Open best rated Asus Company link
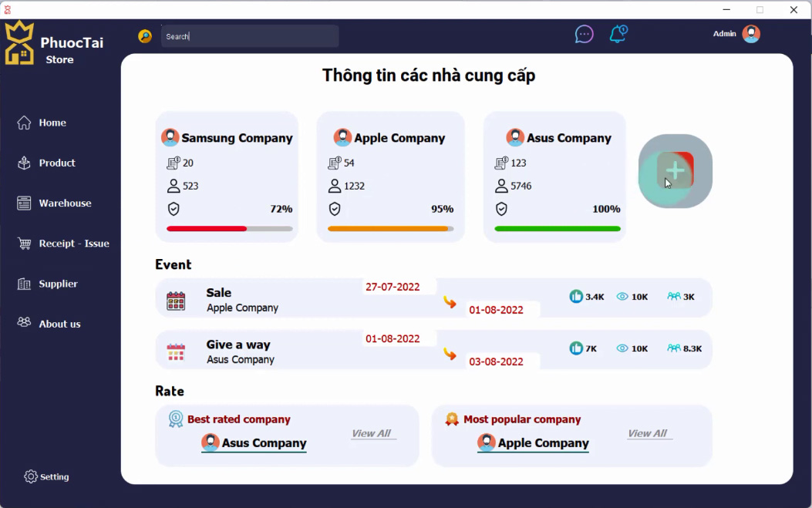 point(254,442)
